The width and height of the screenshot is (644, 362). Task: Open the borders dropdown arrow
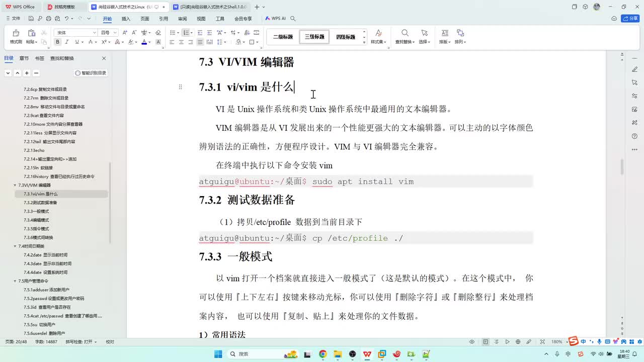(258, 42)
